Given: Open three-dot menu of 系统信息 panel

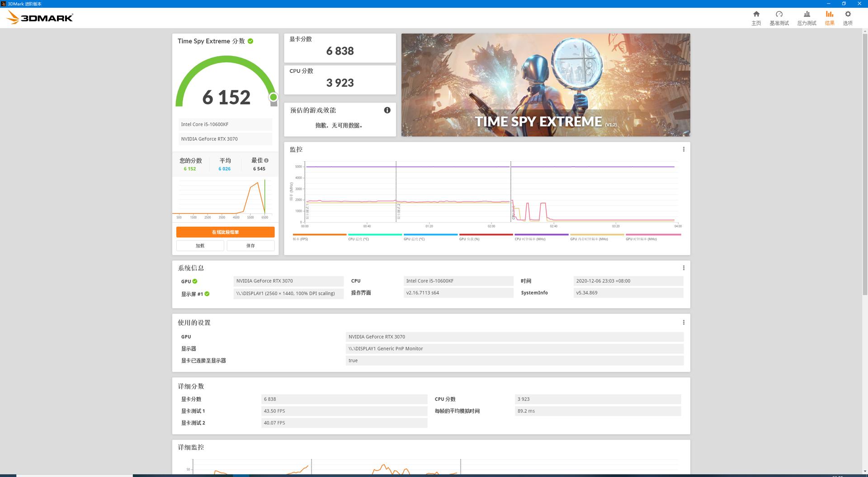Looking at the screenshot, I should click(684, 268).
